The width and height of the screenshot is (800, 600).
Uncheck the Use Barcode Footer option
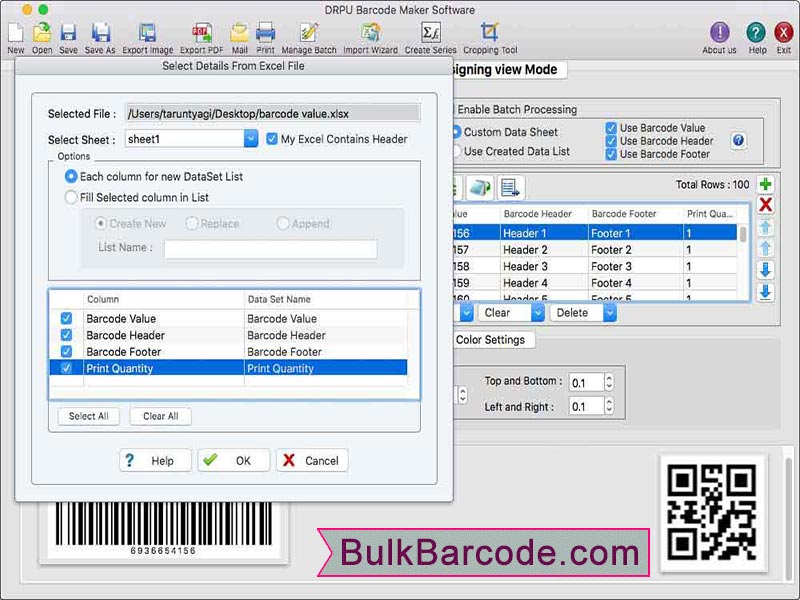609,155
